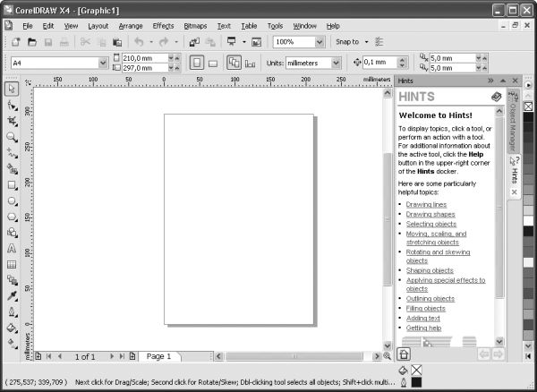The image size is (537, 392).
Task: Select the Zoom tool
Action: tap(12, 137)
